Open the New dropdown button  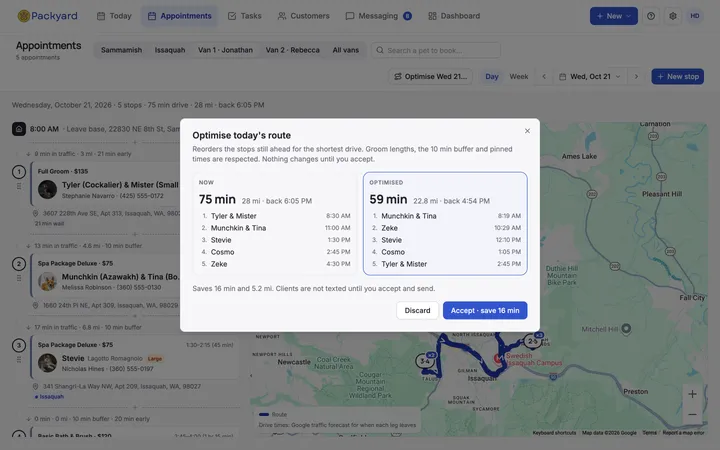tap(613, 16)
